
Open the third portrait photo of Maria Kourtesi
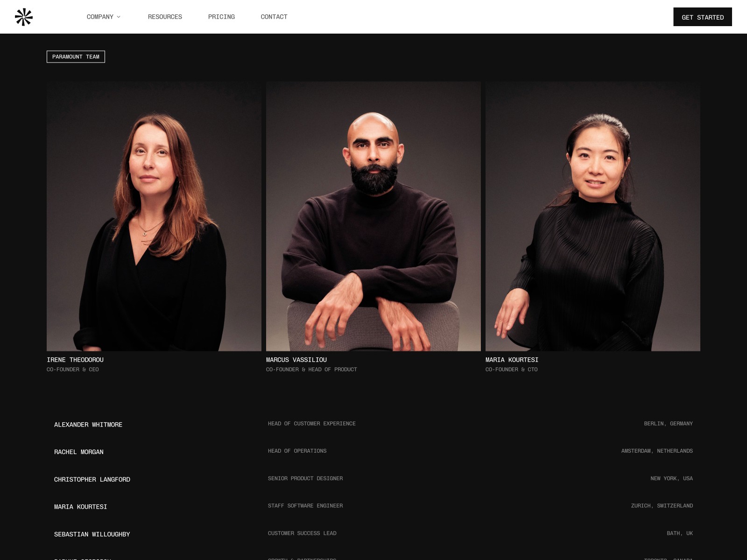coord(593,216)
